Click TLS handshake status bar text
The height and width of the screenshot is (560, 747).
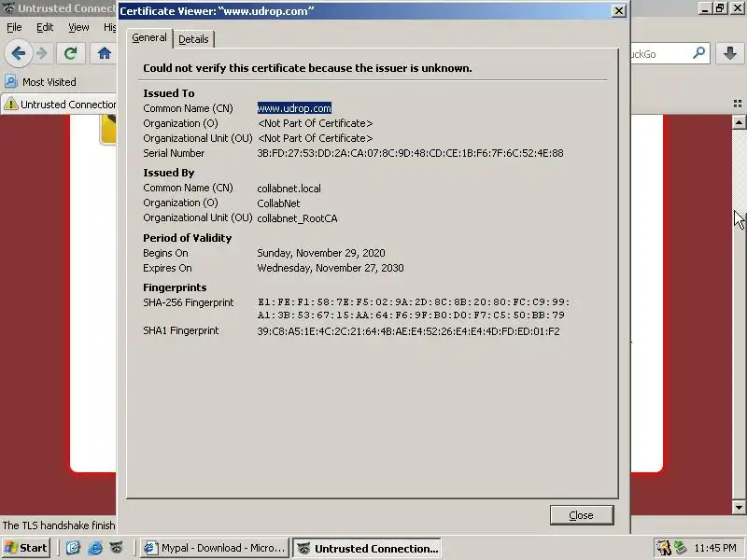tap(59, 525)
